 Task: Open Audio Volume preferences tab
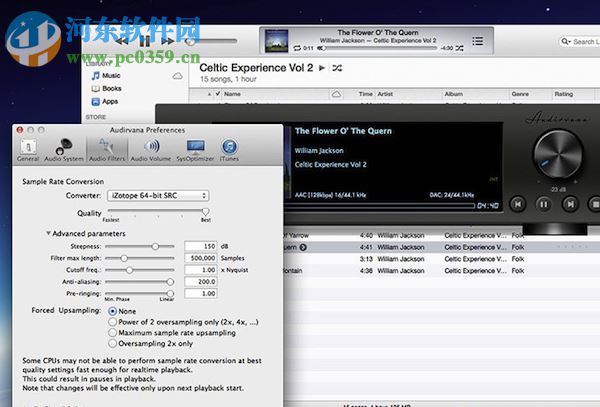point(151,150)
